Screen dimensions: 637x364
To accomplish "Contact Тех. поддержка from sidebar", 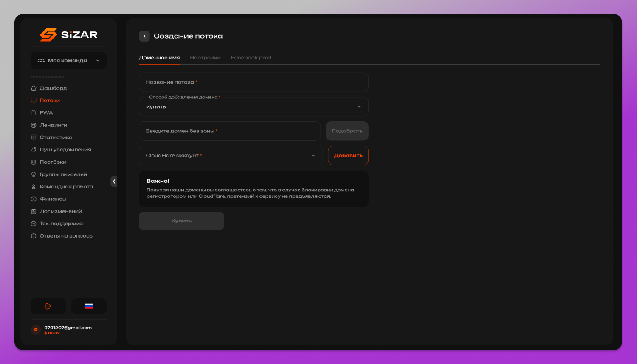I will (61, 224).
